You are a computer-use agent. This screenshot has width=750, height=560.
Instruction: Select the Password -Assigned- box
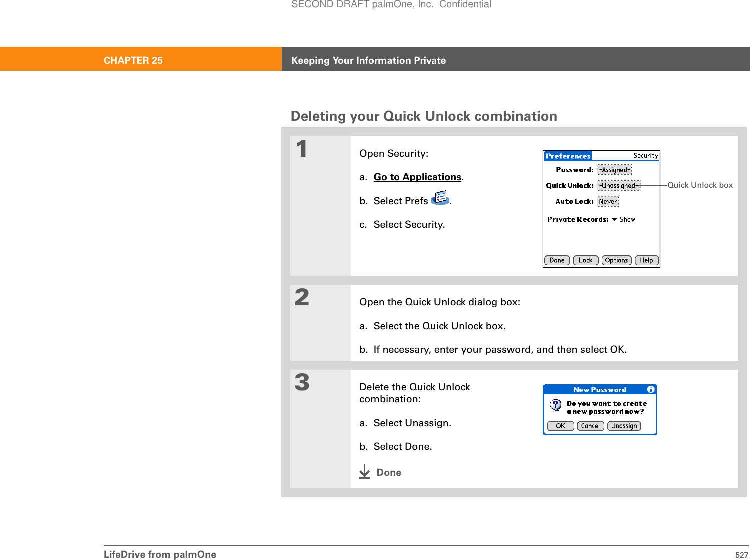click(x=614, y=170)
